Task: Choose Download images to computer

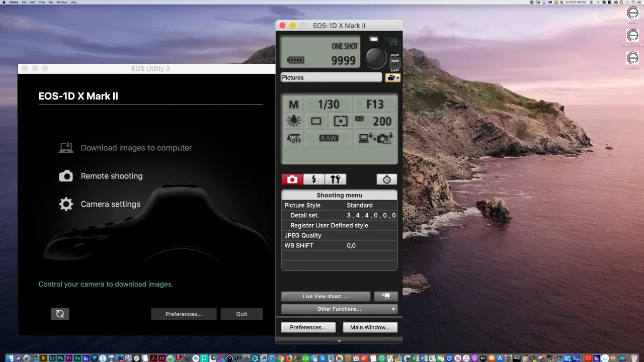Action: point(136,148)
